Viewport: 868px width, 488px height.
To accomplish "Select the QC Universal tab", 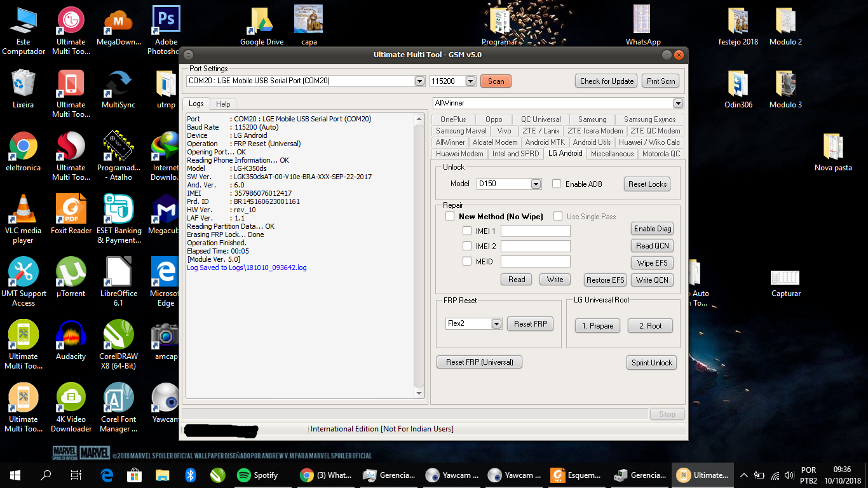I will click(x=541, y=119).
